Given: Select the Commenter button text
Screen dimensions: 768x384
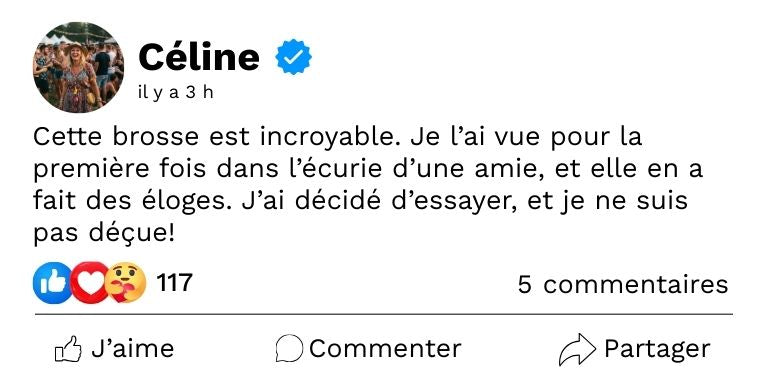Looking at the screenshot, I should point(385,349).
